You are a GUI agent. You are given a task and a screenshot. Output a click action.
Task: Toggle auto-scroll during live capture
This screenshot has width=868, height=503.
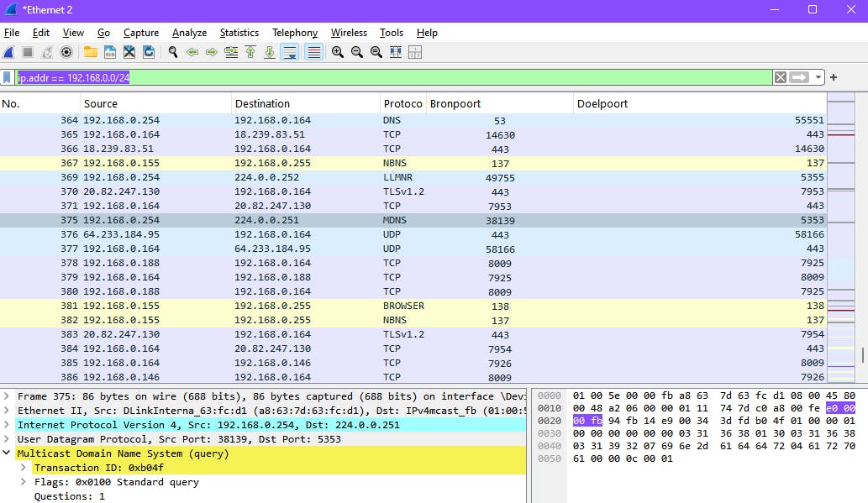tap(289, 52)
